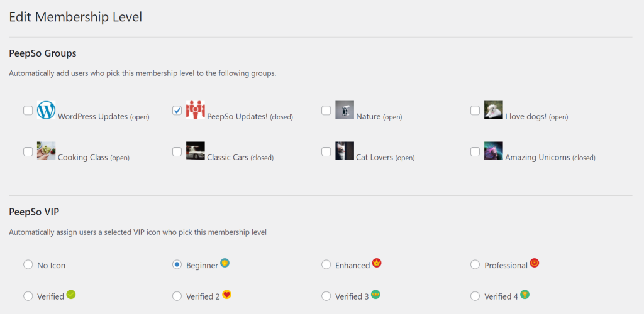Click the Professional red badge icon
Screen dimensions: 644x314
point(535,263)
